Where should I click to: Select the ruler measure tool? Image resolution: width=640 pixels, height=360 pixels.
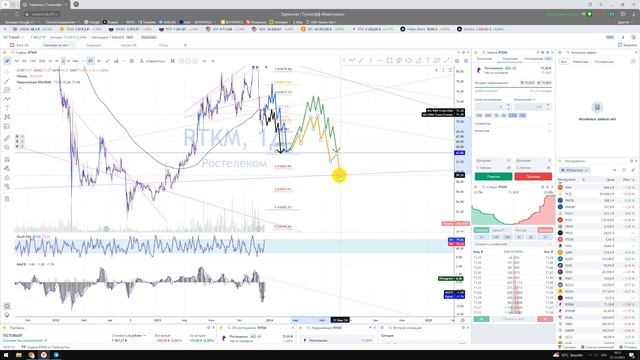pos(7,139)
